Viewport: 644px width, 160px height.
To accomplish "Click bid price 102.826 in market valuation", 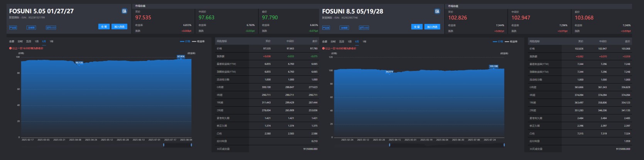I will (458, 17).
